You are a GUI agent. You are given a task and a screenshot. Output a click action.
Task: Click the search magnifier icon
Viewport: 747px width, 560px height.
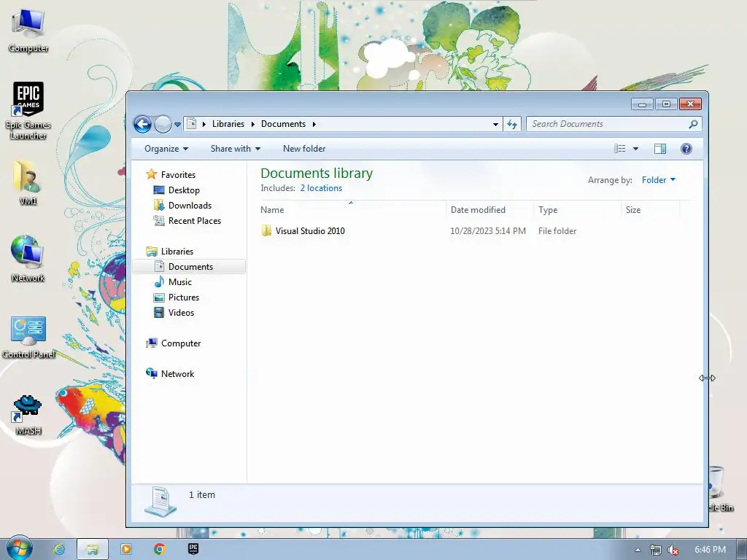[693, 124]
